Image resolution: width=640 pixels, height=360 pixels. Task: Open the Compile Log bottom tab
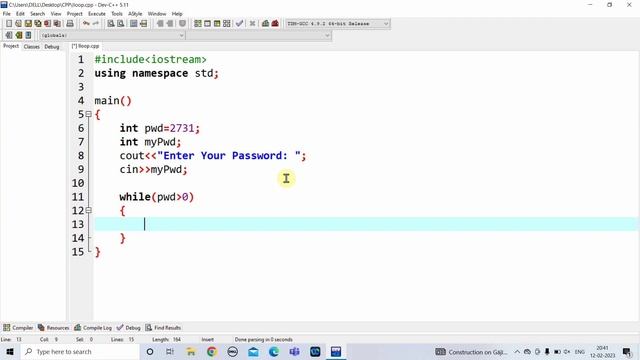coord(93,328)
